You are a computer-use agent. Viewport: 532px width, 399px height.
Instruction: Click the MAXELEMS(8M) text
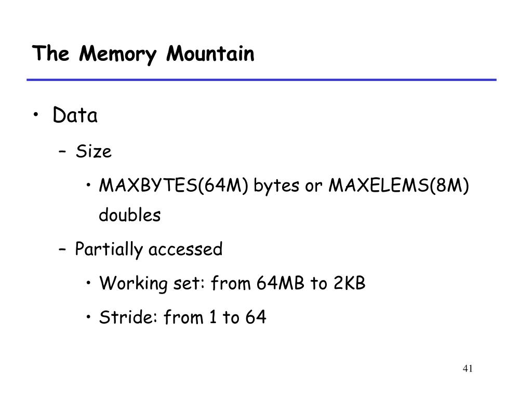398,185
